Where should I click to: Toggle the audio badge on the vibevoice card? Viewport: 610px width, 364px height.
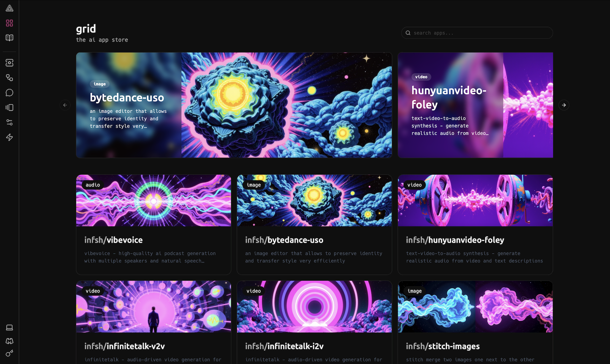pos(93,185)
